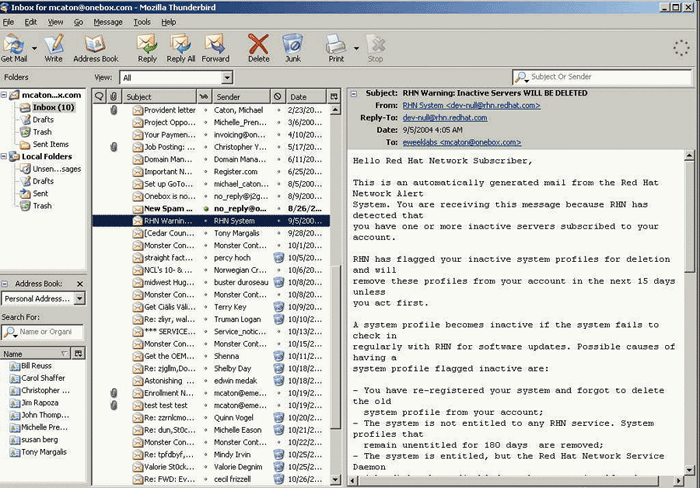This screenshot has height=488, width=700.
Task: Collapse the message header pane toggle
Action: (x=354, y=94)
